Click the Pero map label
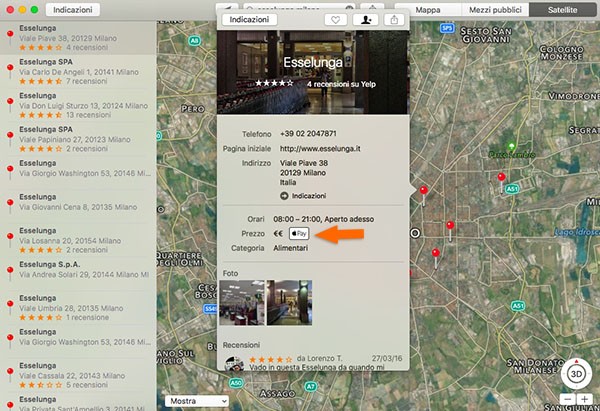This screenshot has width=600, height=411. (x=193, y=109)
